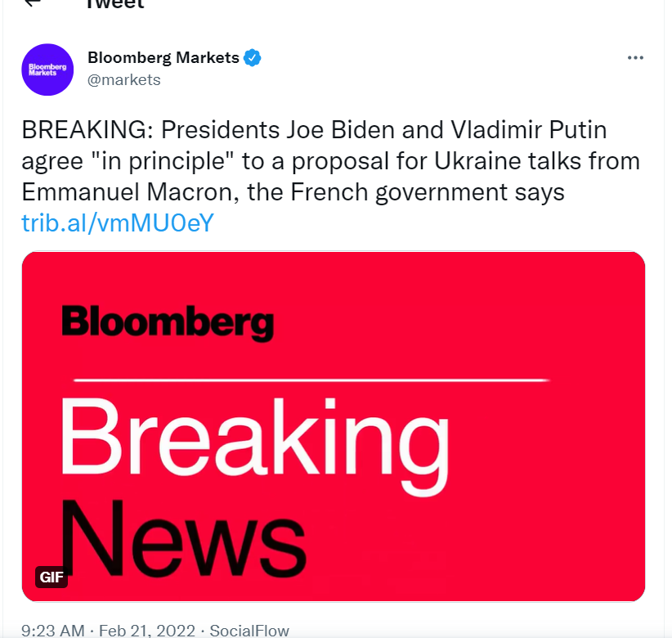Click the black "News" word in the GIF
Image resolution: width=672 pixels, height=638 pixels.
coord(183,538)
